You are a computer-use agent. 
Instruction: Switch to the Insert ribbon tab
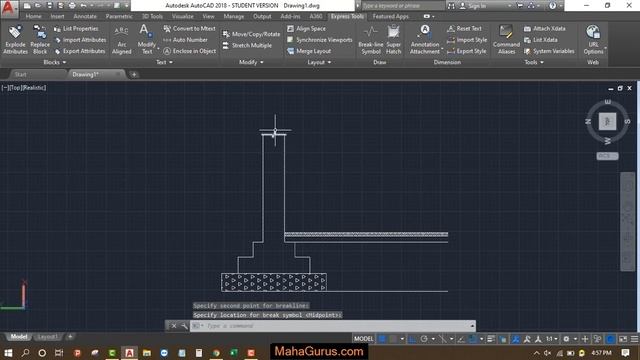pos(58,16)
